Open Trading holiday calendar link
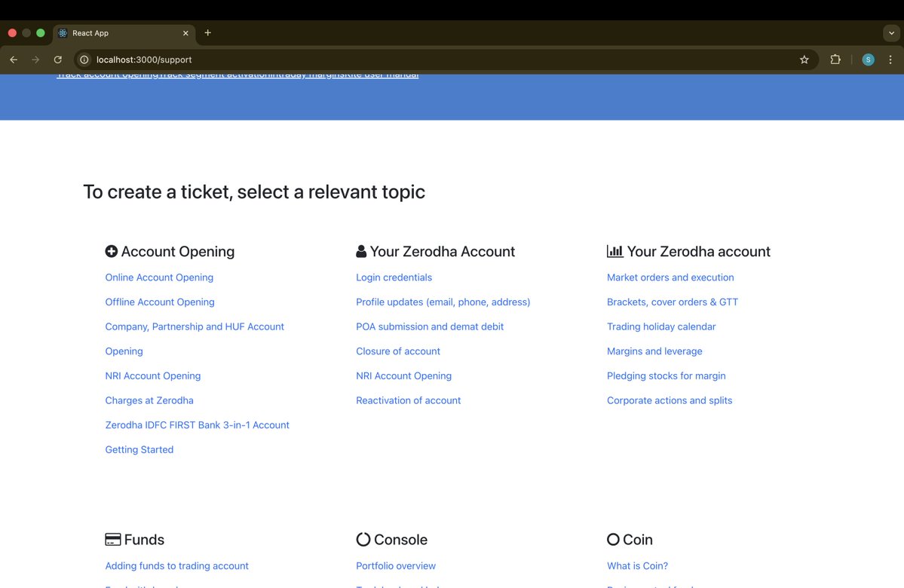 click(661, 327)
